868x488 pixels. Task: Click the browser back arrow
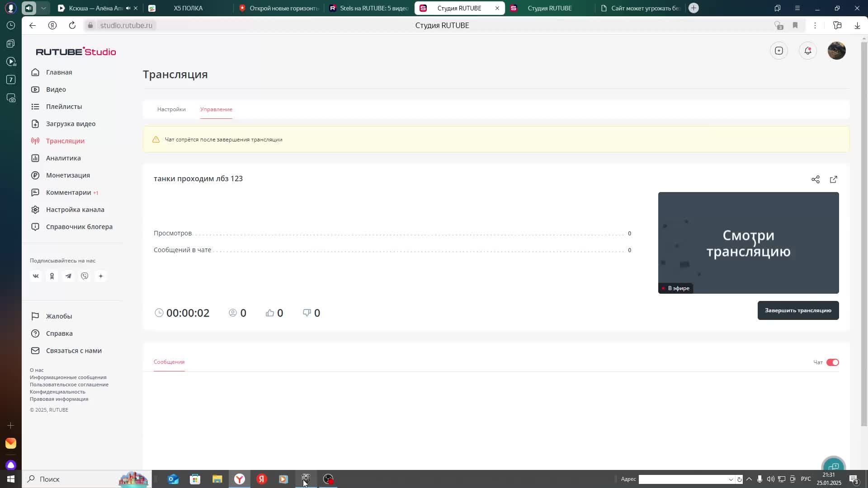[x=33, y=25]
